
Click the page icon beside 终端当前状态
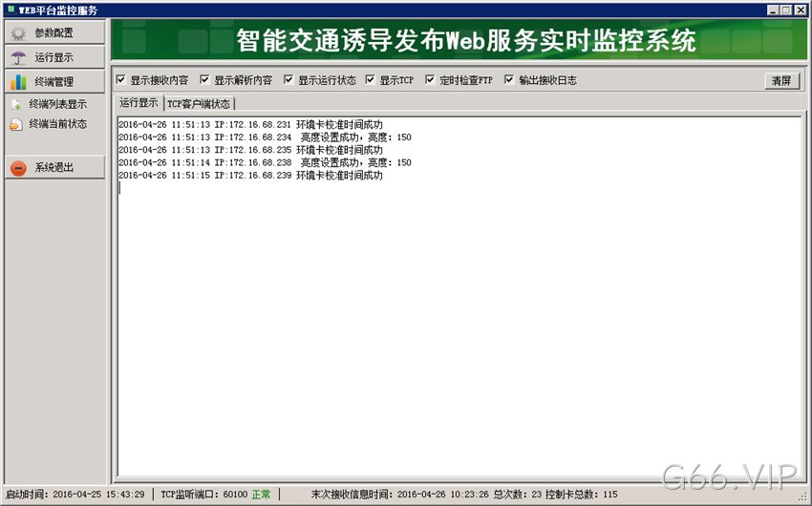click(16, 124)
